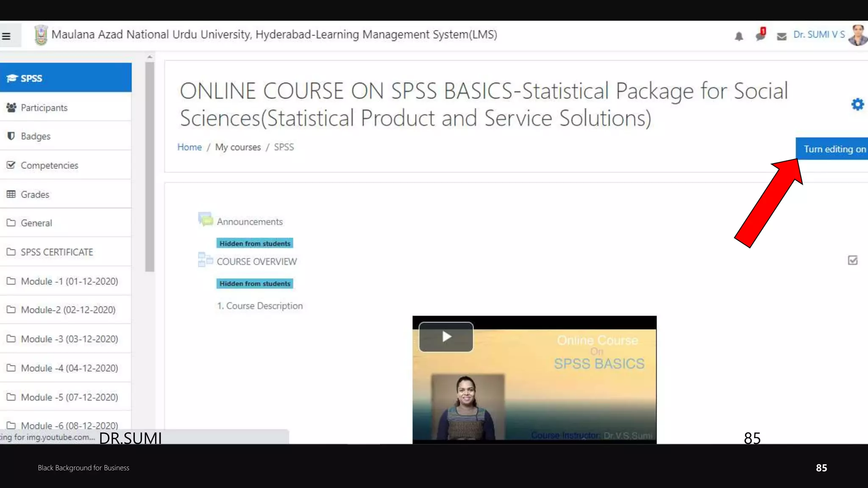Select Grades in the sidebar
The image size is (868, 488).
point(35,194)
